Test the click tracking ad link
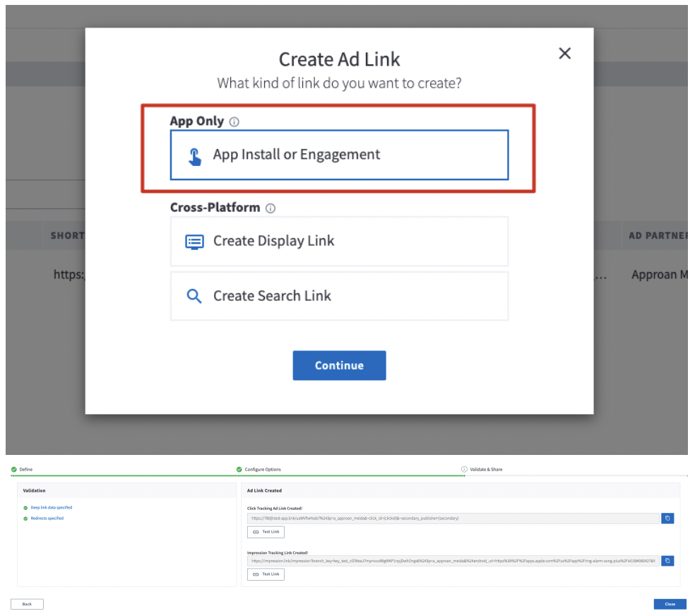Screen dimensions: 695x616 (266, 532)
